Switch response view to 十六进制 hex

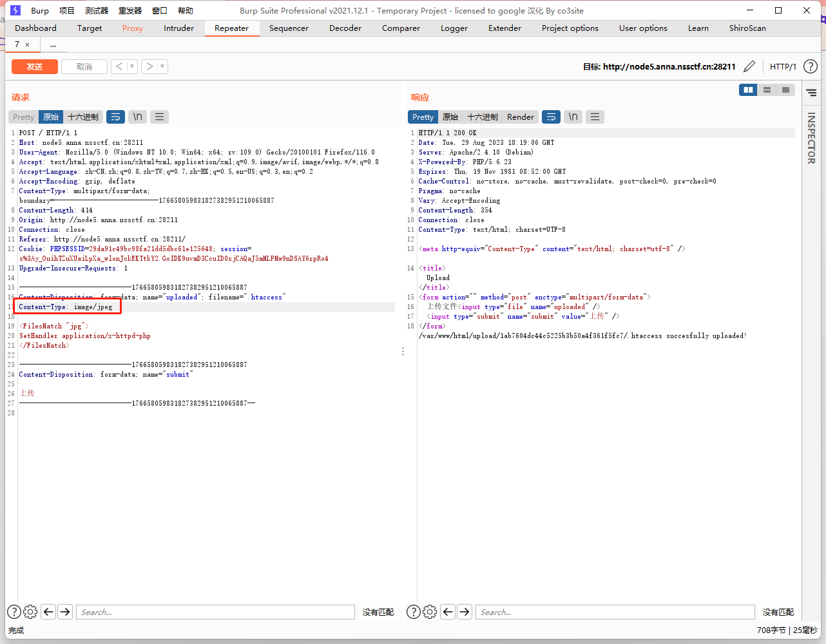coord(483,117)
